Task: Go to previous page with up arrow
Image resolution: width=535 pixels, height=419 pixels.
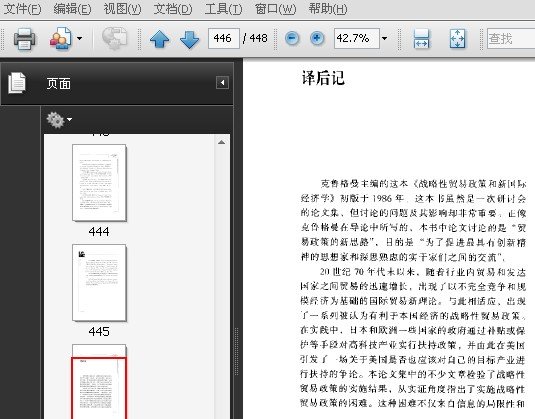Action: coord(160,39)
